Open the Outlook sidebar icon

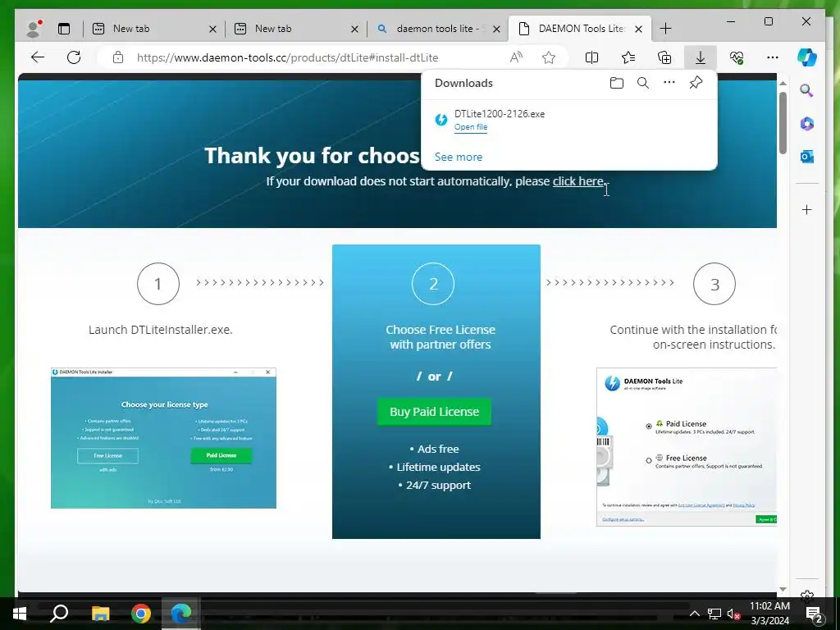(x=807, y=157)
